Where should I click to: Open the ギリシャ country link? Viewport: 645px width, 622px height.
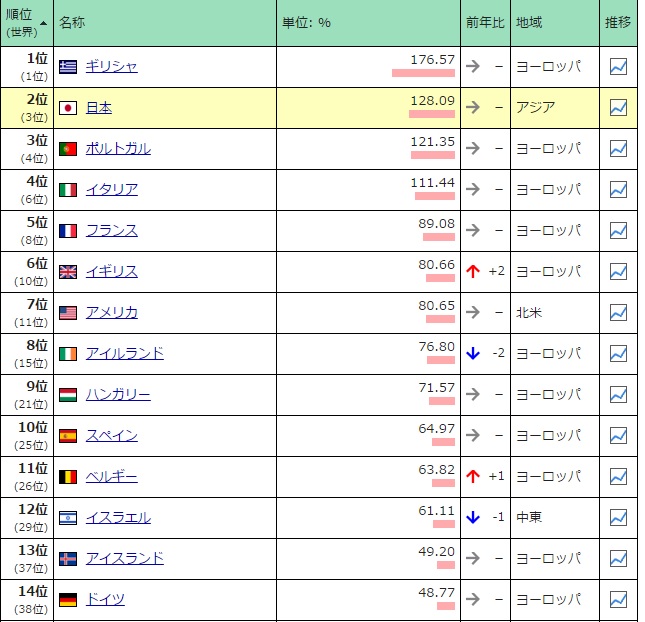[x=111, y=66]
